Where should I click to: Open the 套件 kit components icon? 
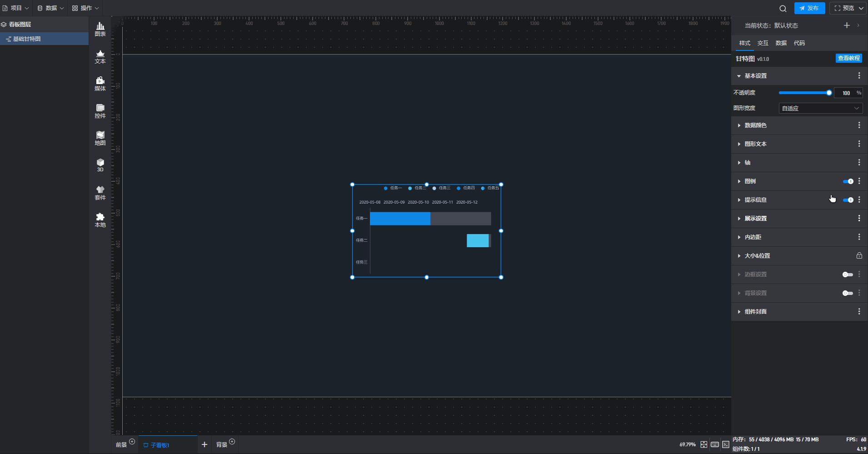tap(100, 193)
